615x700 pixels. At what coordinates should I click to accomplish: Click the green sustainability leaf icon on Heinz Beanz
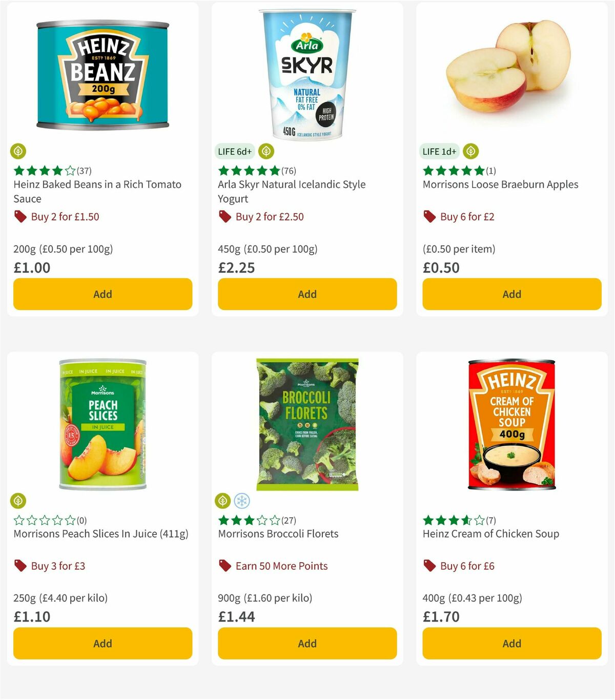coord(19,151)
